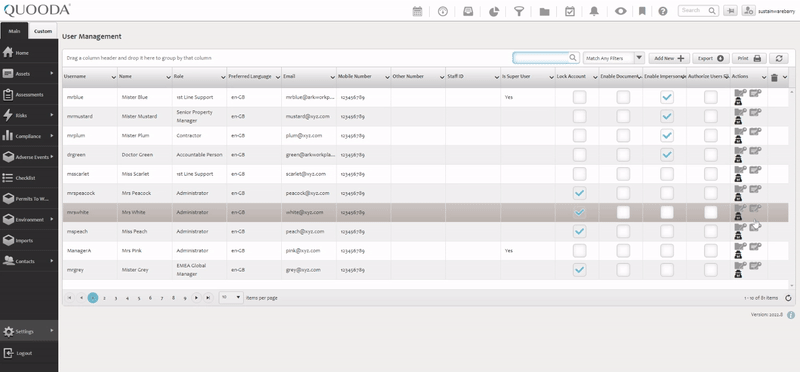Open the calendar icon in top toolbar

pos(417,11)
